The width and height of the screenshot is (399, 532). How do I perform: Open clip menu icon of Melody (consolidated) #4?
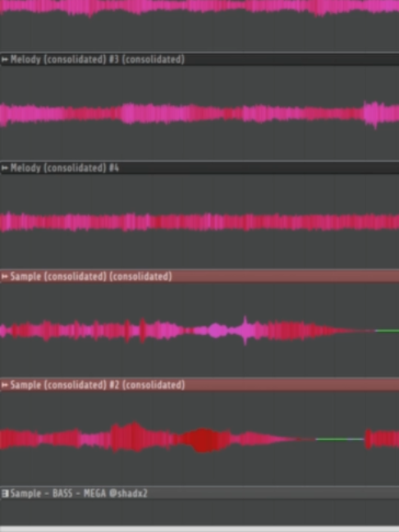[x=5, y=168]
